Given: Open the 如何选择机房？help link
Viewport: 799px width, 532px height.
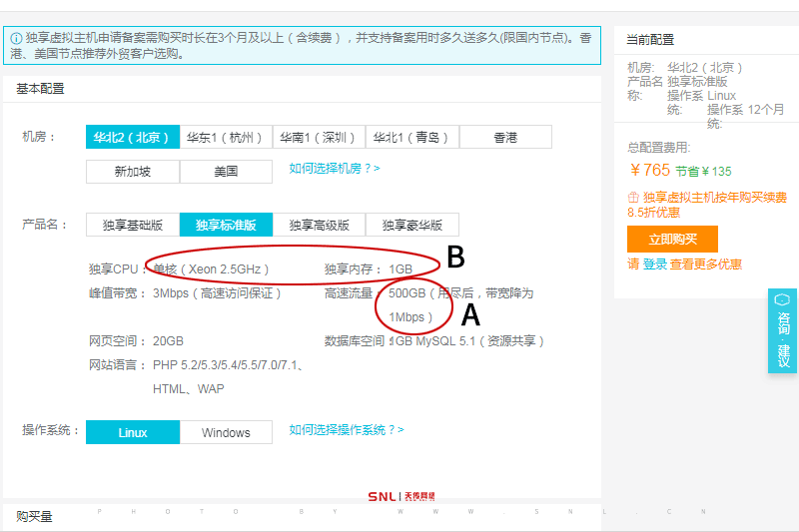Looking at the screenshot, I should point(335,169).
